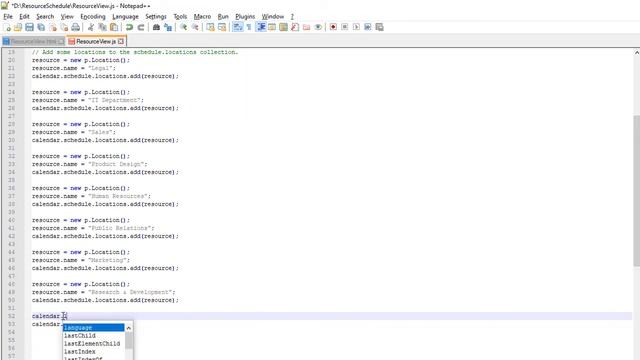Zoom in using the magnifier plus icon
This screenshot has width=640, height=360.
183,27
